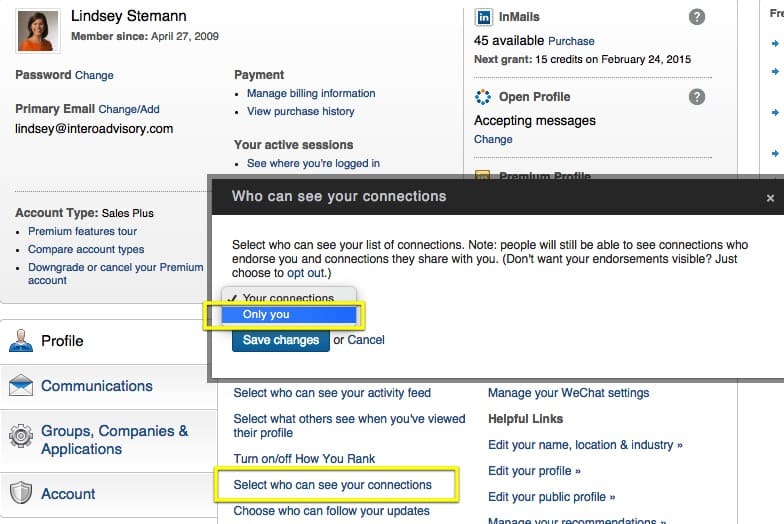Screen dimensions: 784x524
Task: Click the Profile person icon in sidebar
Action: pos(21,340)
